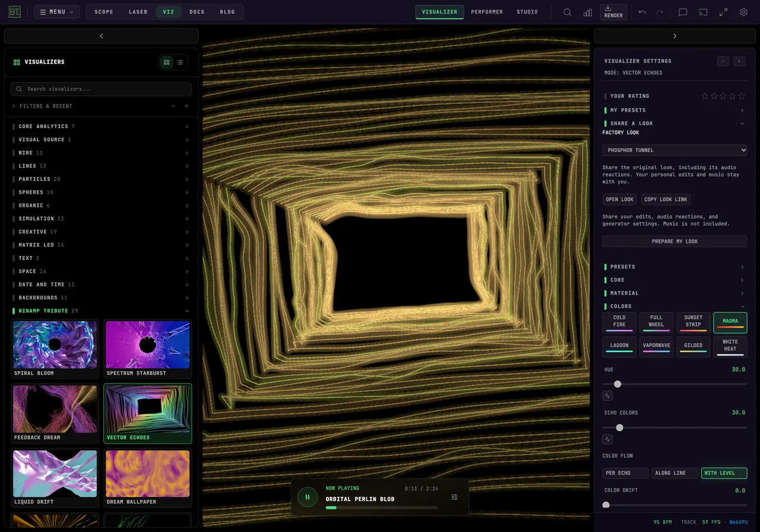Click the modulation icon under Hue slider
This screenshot has height=532, width=760.
coord(607,395)
